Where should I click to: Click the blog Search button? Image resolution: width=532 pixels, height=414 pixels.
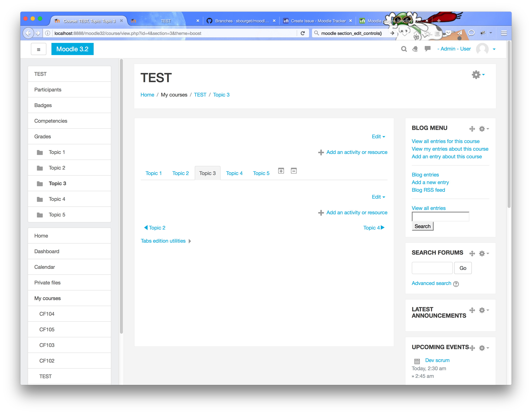pos(423,226)
